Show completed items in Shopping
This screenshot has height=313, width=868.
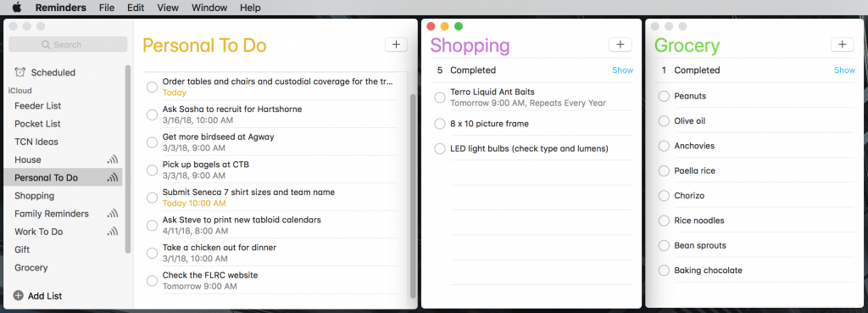coord(623,70)
